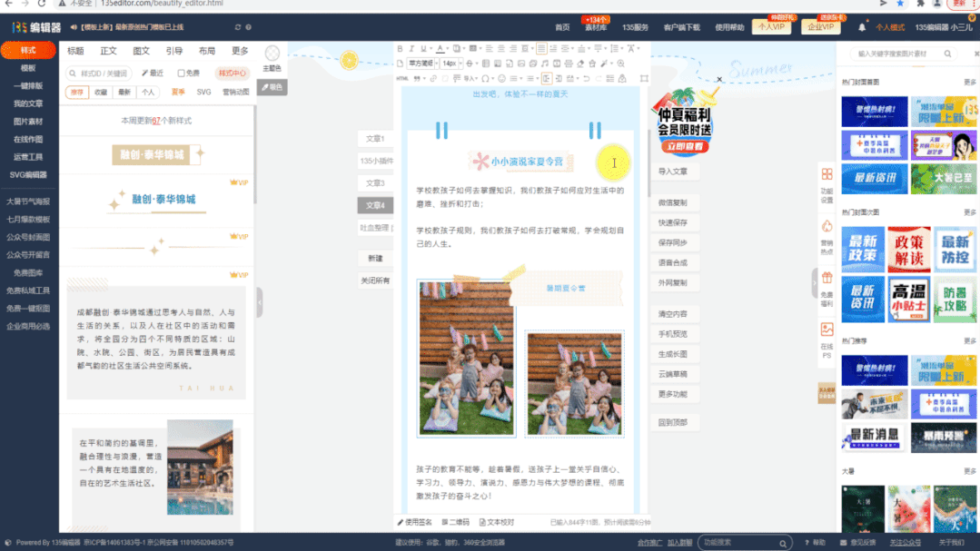Click the 快速保存 button
Screen dimensions: 980x551
coord(673,222)
